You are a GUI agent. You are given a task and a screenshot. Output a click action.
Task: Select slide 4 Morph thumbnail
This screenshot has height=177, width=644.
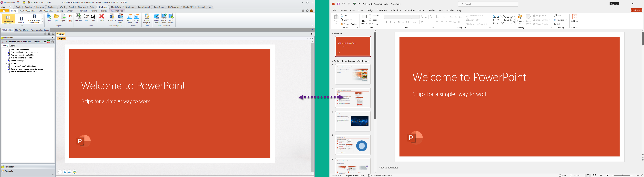[353, 122]
